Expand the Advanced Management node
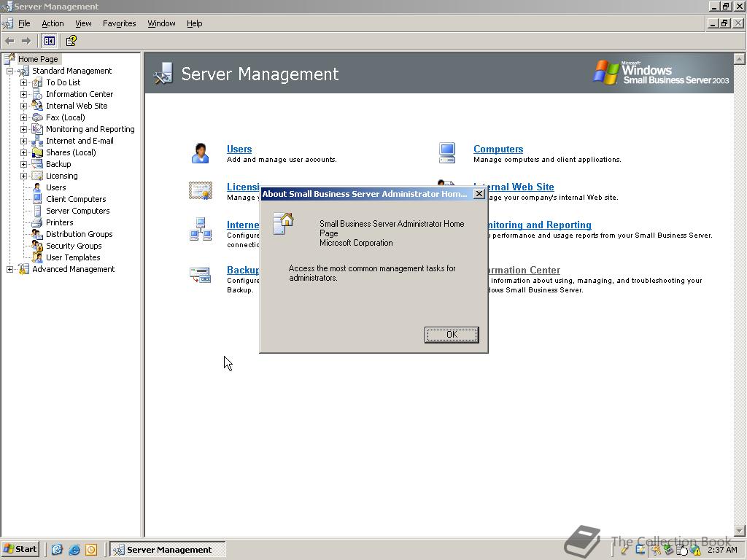Screen dimensions: 747x560 tap(9, 269)
